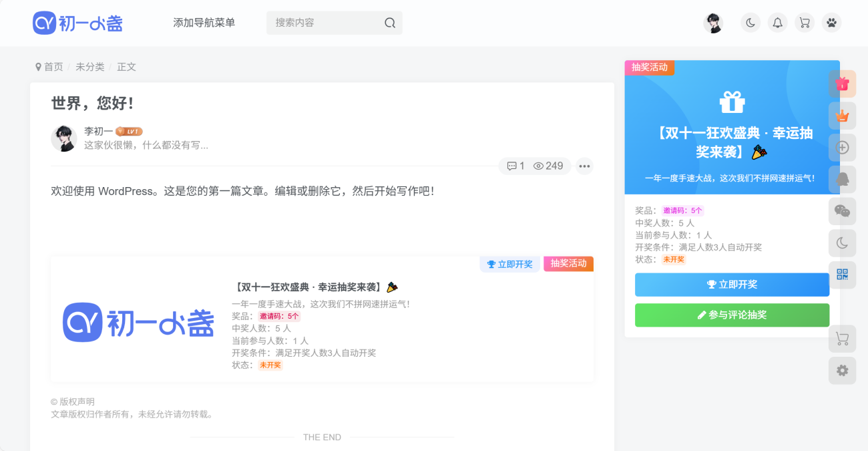Open the gift lottery sidebar icon
Image resolution: width=868 pixels, height=451 pixels.
click(842, 84)
